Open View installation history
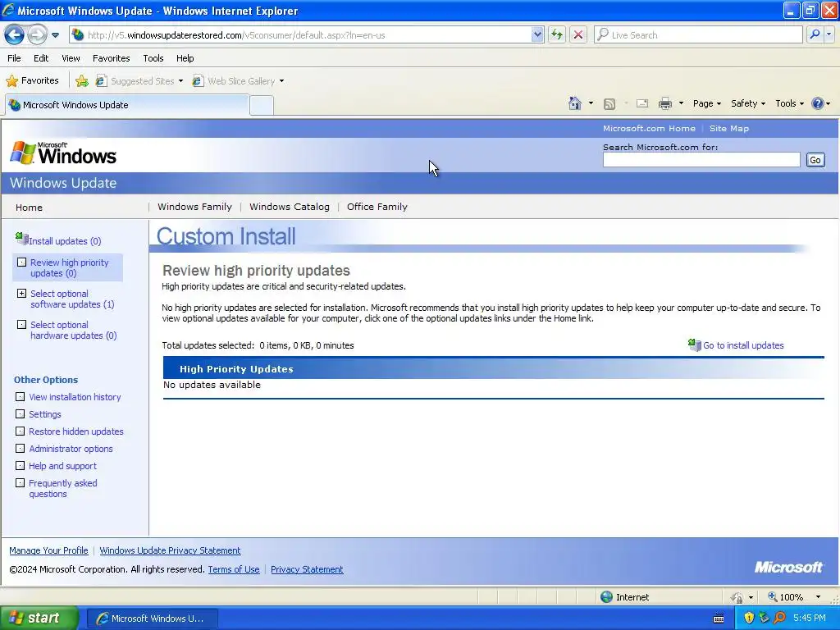Viewport: 840px width, 630px height. 75,397
